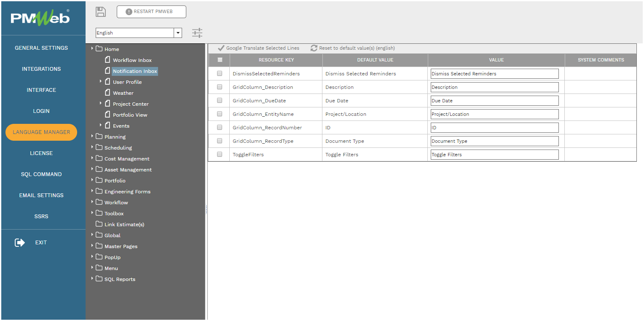Select the Workflow Inbox page icon
Image resolution: width=644 pixels, height=321 pixels.
[x=107, y=60]
